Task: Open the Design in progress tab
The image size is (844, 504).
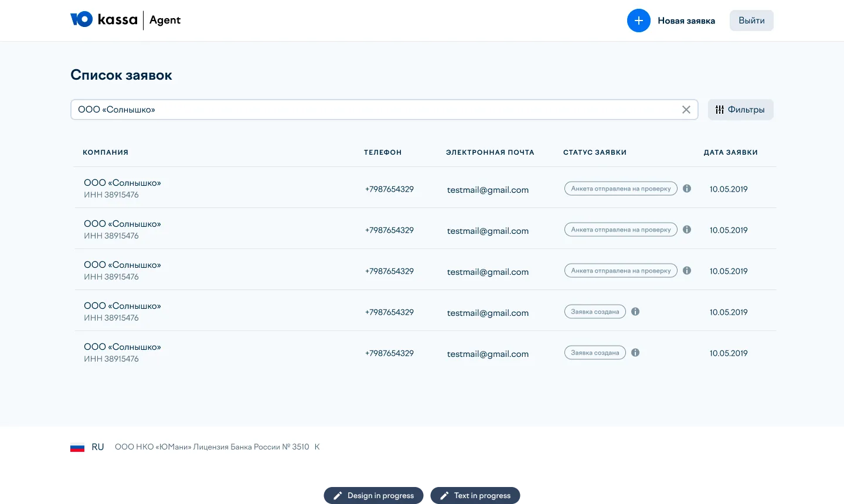Action: point(373,495)
